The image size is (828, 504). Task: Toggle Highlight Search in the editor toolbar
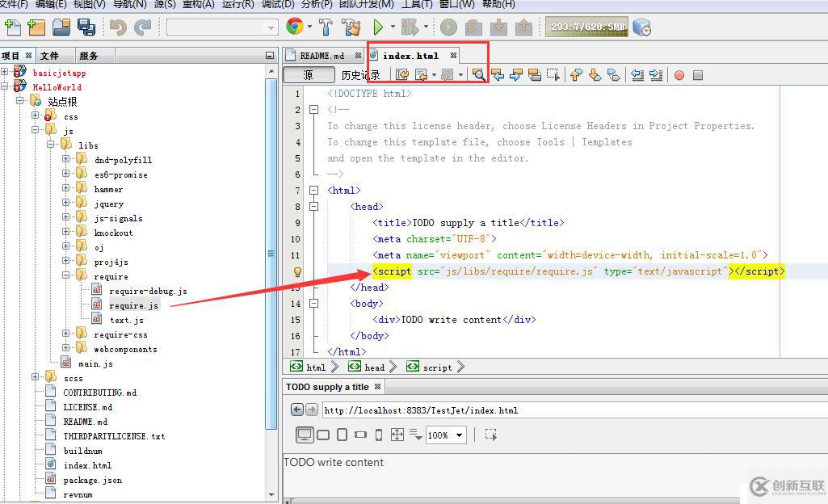[x=535, y=75]
